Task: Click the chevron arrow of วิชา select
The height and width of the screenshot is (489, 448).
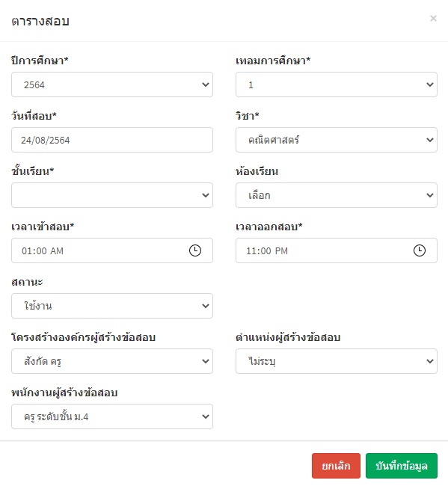Action: tap(429, 140)
